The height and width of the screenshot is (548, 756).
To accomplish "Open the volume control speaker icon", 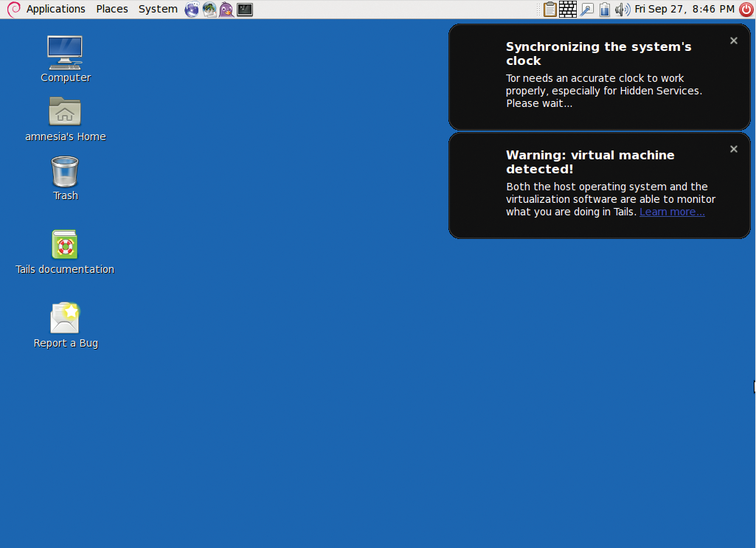I will click(623, 10).
